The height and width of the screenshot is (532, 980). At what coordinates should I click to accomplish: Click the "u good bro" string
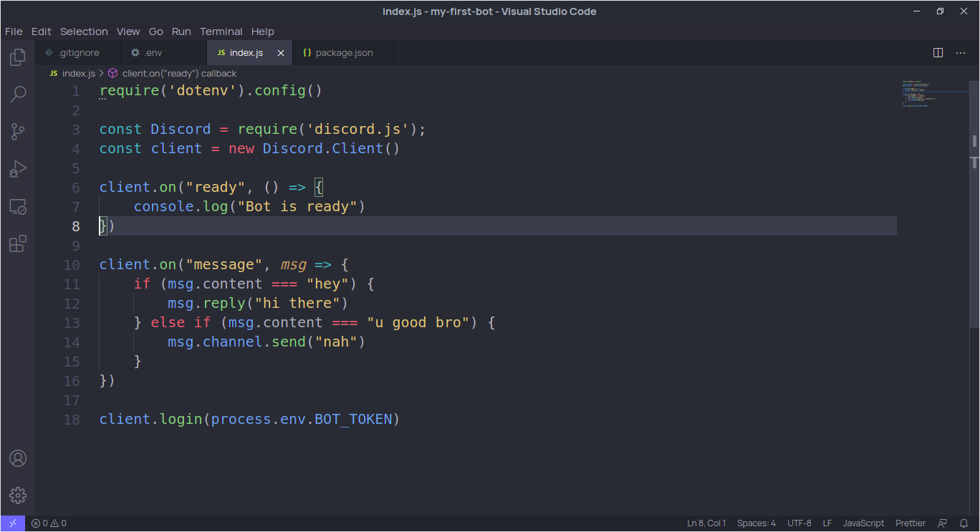click(x=418, y=323)
